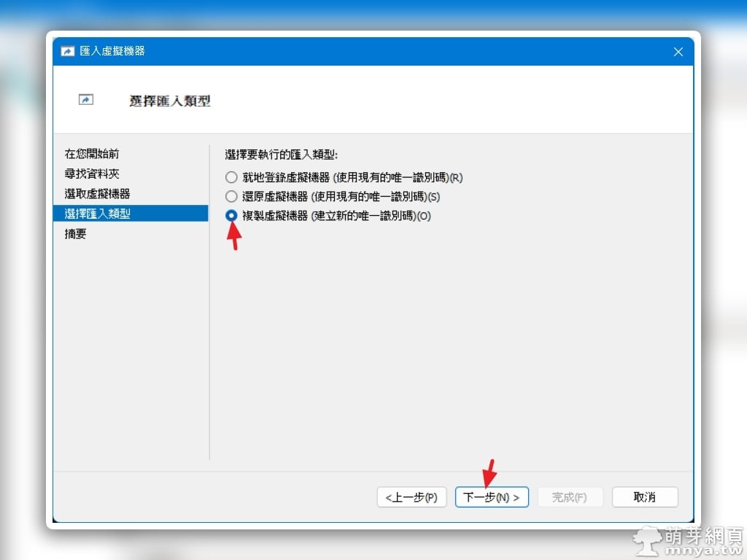Viewport: 747px width, 560px height.
Task: Select 就地登錄虛擬機器 radio option
Action: [x=231, y=177]
